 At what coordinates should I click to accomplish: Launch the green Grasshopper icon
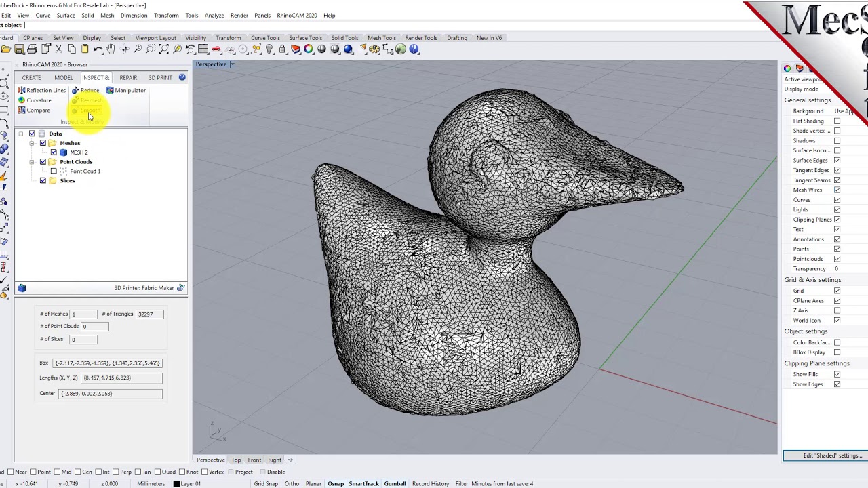[x=401, y=49]
